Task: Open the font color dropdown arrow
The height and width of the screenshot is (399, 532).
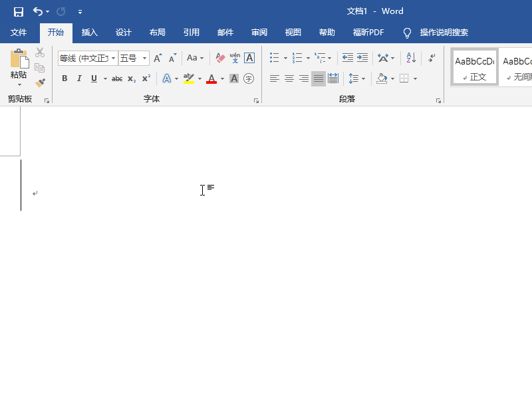Action: pos(223,78)
